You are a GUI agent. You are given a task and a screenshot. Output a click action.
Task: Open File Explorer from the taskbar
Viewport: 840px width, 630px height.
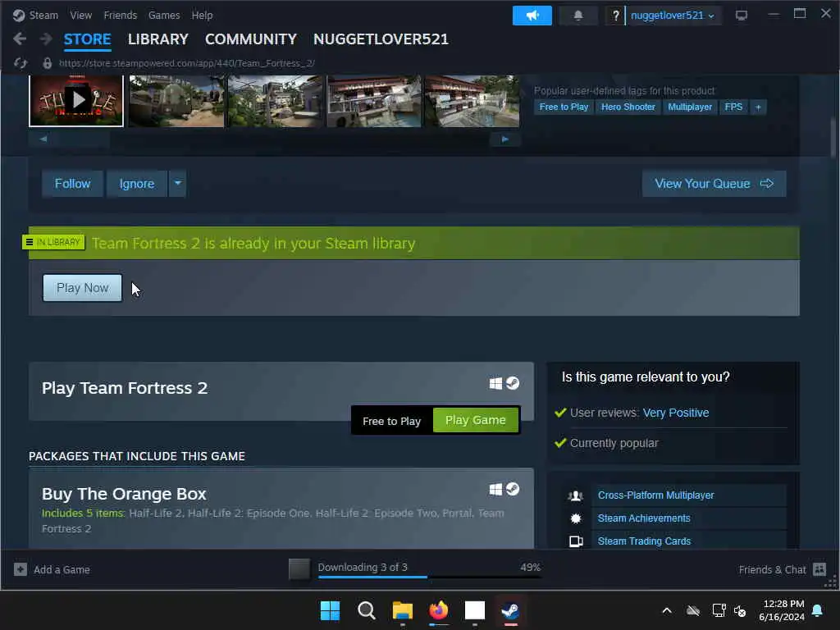tap(402, 610)
